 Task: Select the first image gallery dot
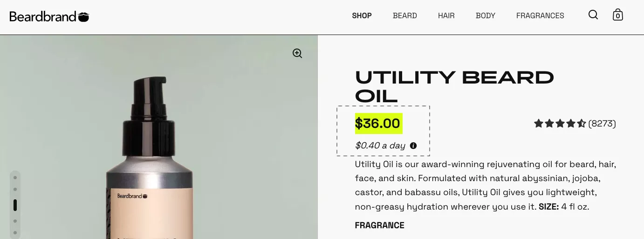(15, 177)
